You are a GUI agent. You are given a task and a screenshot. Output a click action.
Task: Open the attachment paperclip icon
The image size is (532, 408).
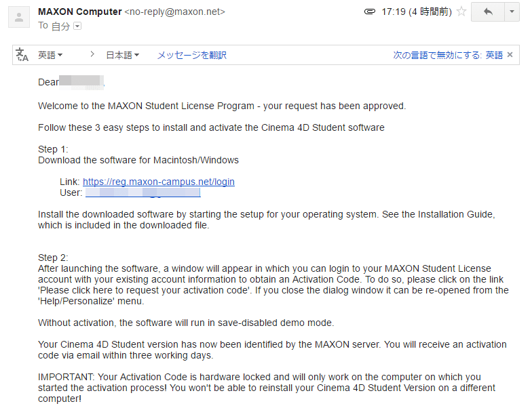click(369, 12)
